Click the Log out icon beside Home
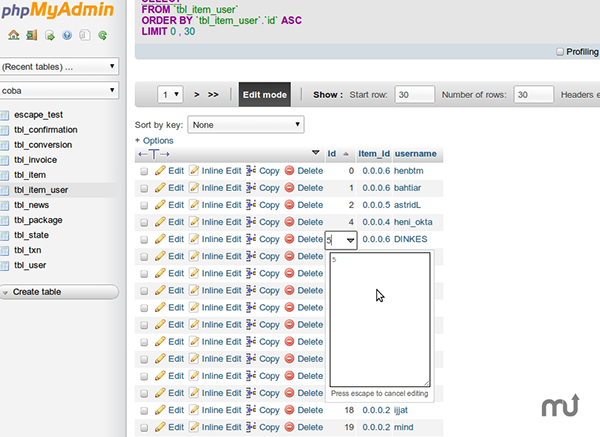The image size is (600, 437). [31, 35]
